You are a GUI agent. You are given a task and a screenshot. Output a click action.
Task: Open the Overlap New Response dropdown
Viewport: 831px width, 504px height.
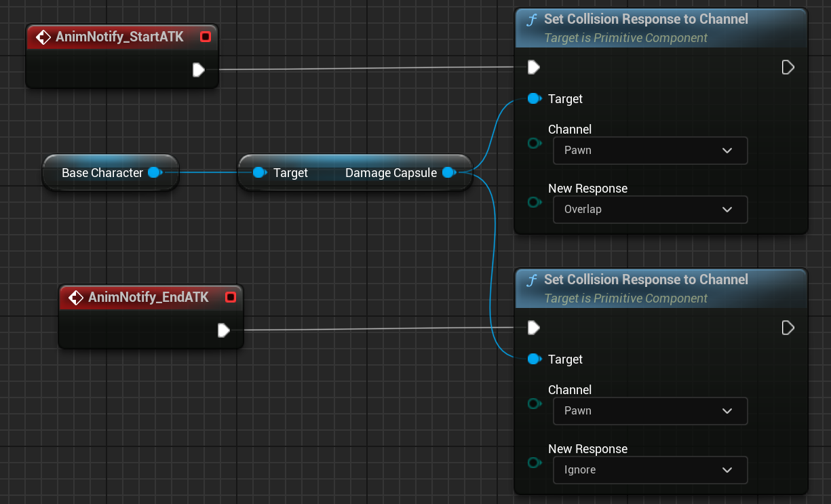click(650, 210)
